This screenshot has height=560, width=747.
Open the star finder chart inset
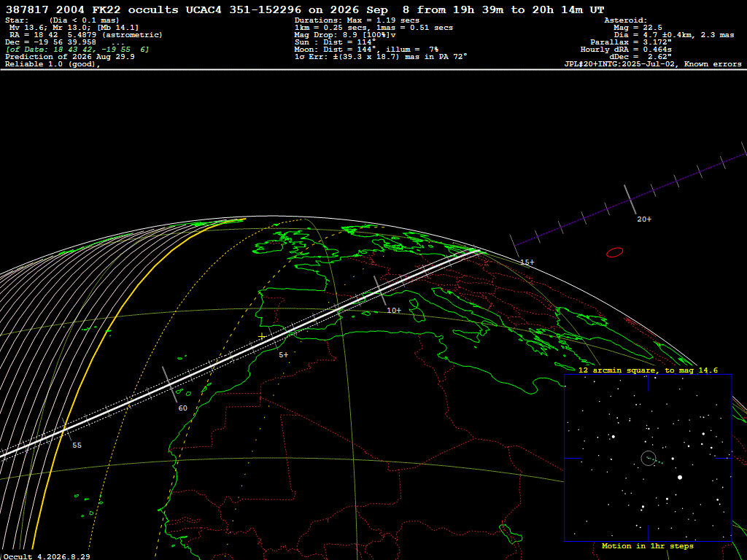click(648, 458)
